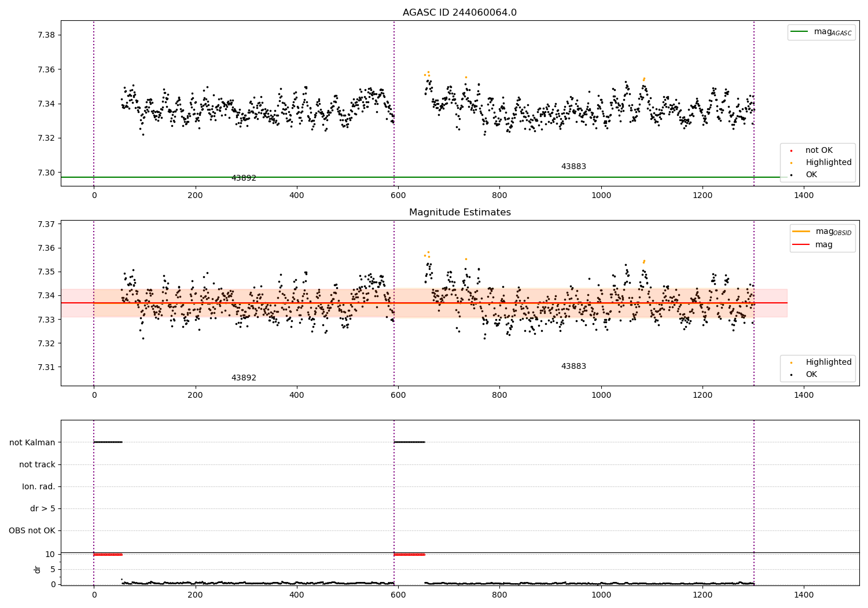
Task: Click the 7.31 y-axis tick label
Action: [45, 367]
